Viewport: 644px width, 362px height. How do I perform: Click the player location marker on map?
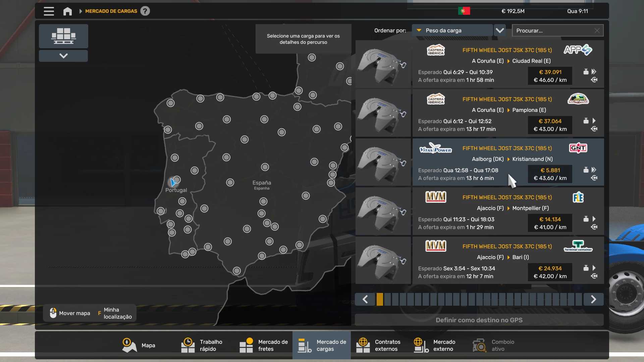[x=173, y=182]
